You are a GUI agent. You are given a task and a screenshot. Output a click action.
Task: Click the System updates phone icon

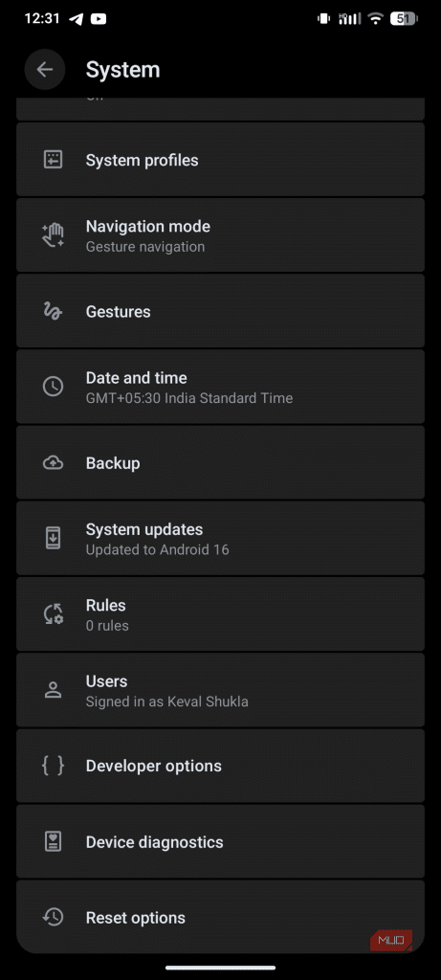[53, 539]
